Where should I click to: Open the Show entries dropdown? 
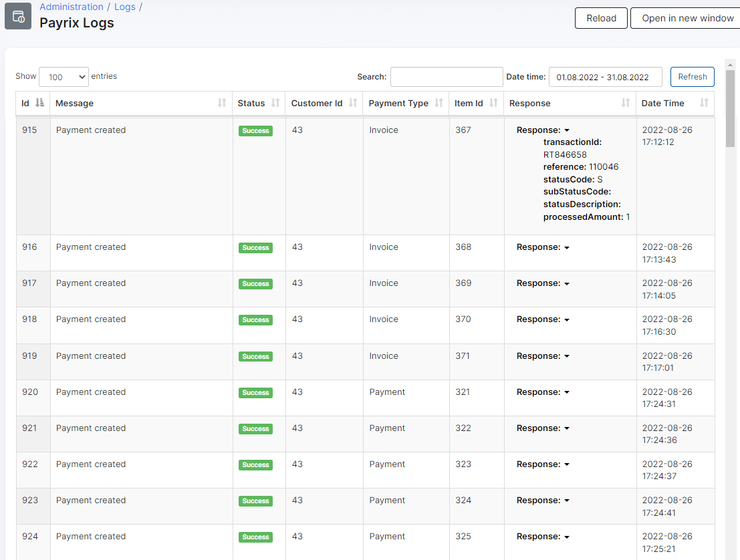64,77
